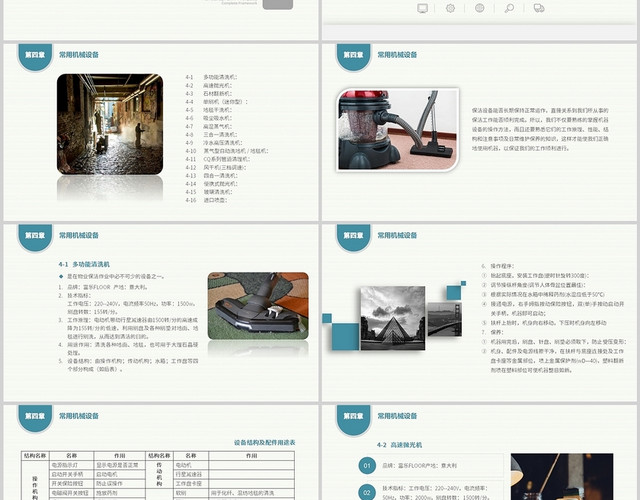Click list item 4-16 in the contents list

[206, 200]
